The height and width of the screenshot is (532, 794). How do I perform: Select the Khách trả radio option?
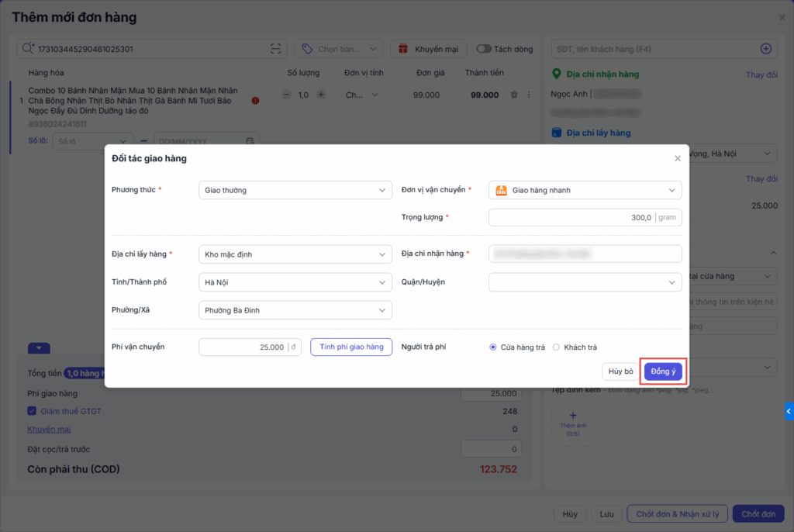pos(556,347)
